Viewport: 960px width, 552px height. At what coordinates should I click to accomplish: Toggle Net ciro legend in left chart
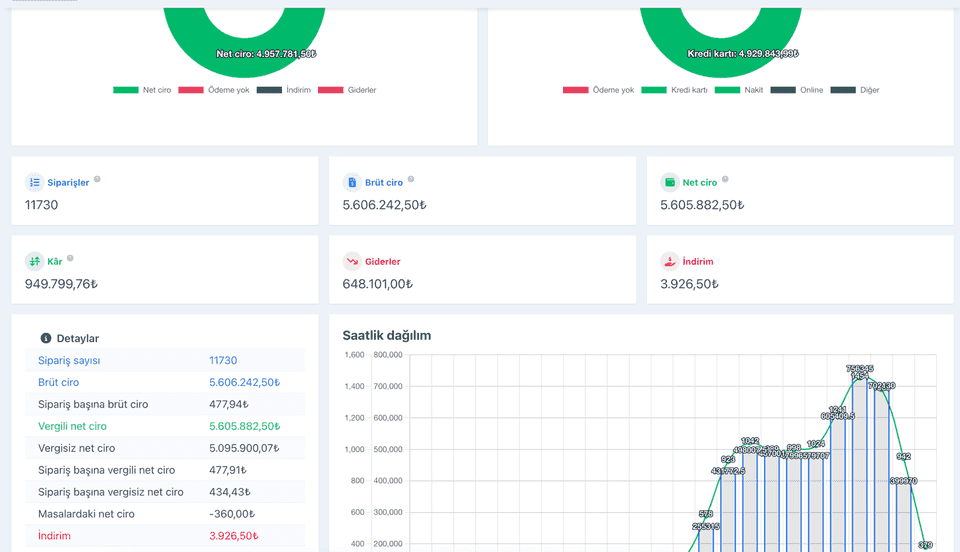(x=142, y=90)
